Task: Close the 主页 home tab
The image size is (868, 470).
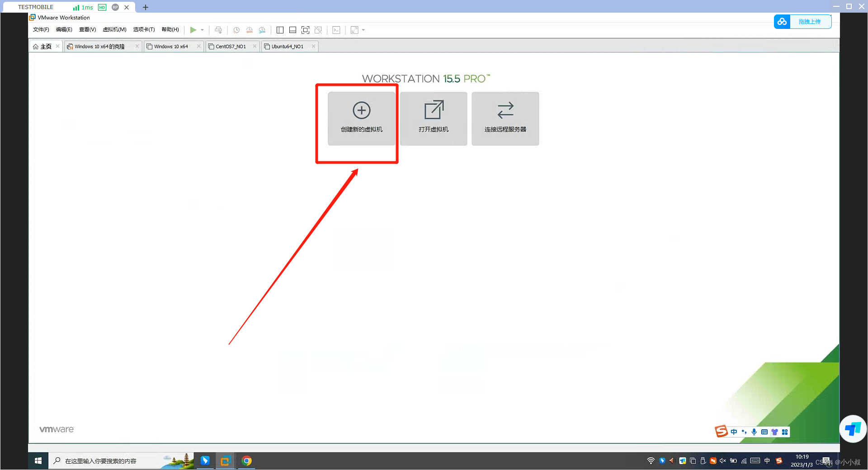Action: [x=57, y=46]
